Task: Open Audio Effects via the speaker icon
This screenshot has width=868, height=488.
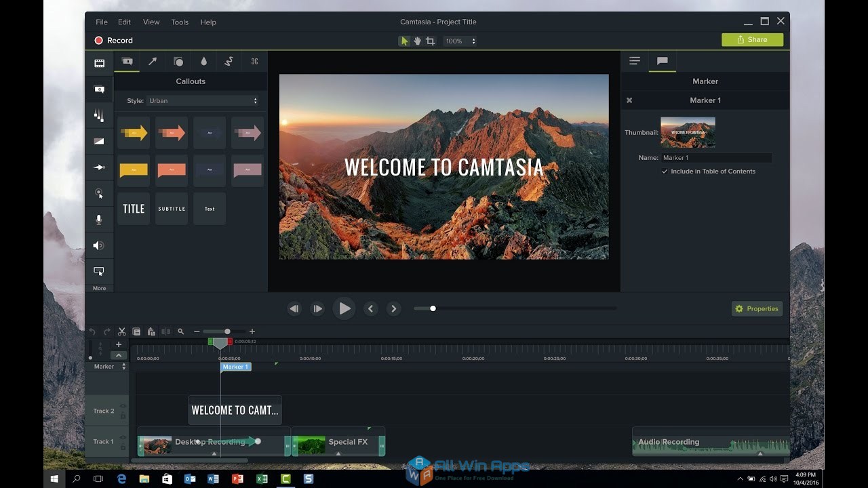Action: pos(99,245)
